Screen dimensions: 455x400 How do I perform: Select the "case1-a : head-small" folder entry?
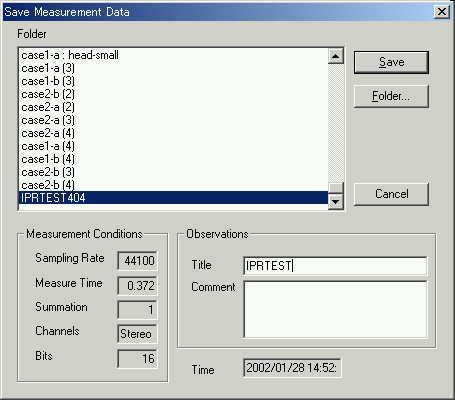pyautogui.click(x=173, y=55)
